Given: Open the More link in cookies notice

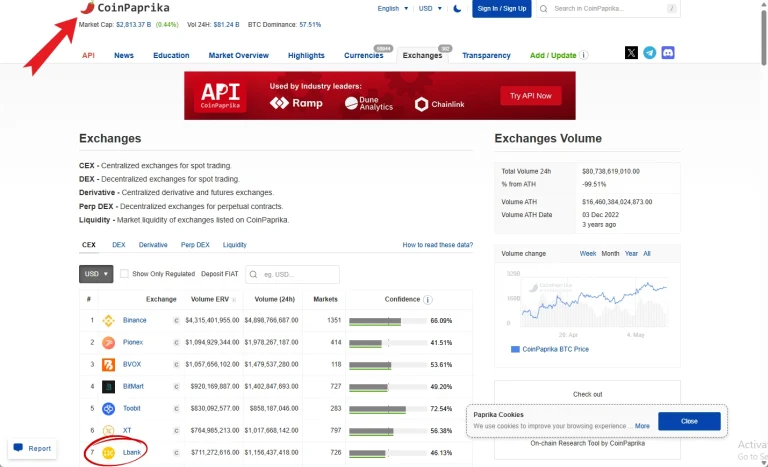Looking at the screenshot, I should click(x=642, y=426).
